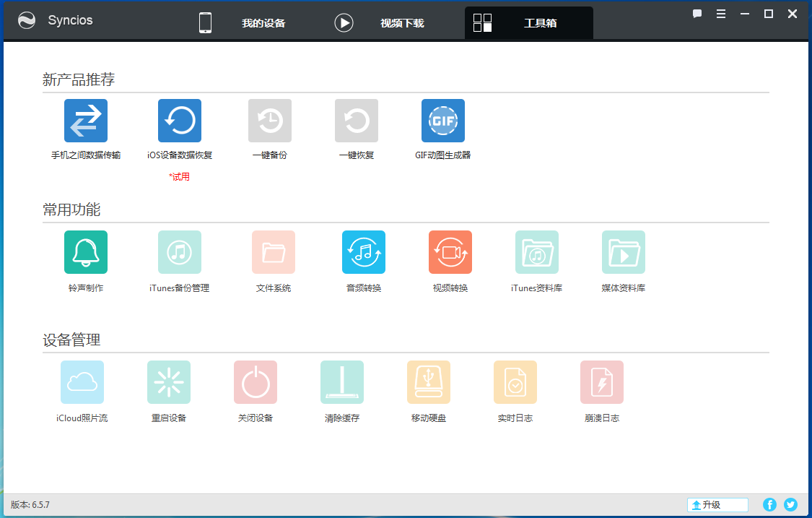Launch the 音频转换 audio converter
812x518 pixels.
364,252
